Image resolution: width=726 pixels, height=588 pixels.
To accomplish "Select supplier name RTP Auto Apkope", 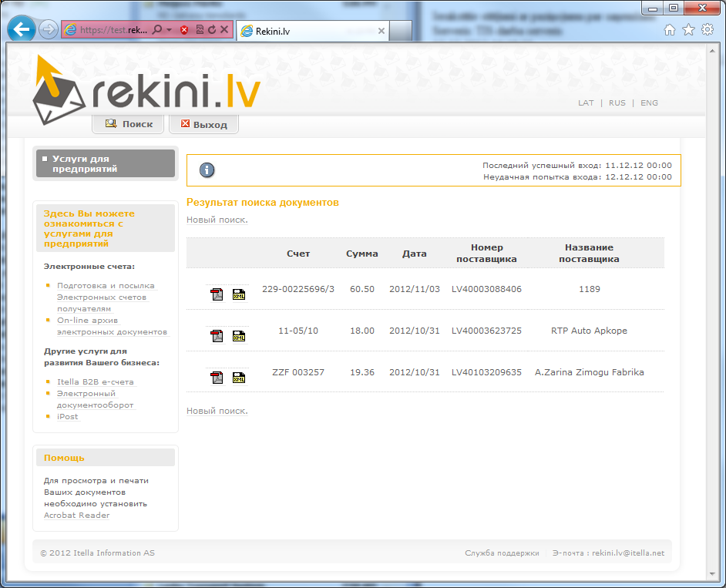I will pos(589,331).
